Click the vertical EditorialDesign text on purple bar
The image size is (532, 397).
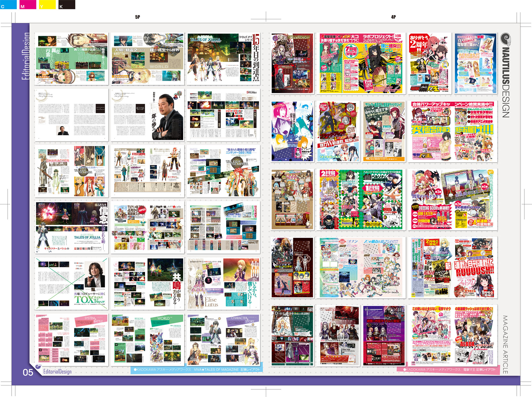click(25, 56)
